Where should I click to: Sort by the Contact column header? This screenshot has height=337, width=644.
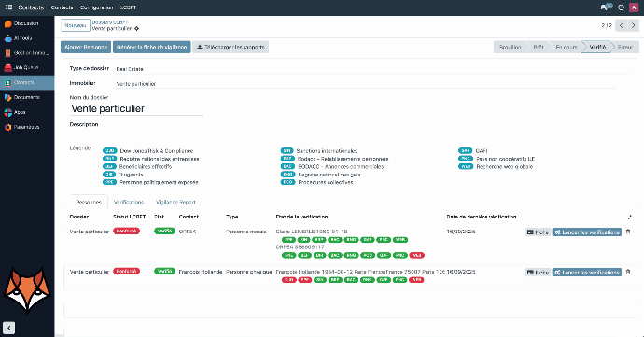tap(189, 217)
